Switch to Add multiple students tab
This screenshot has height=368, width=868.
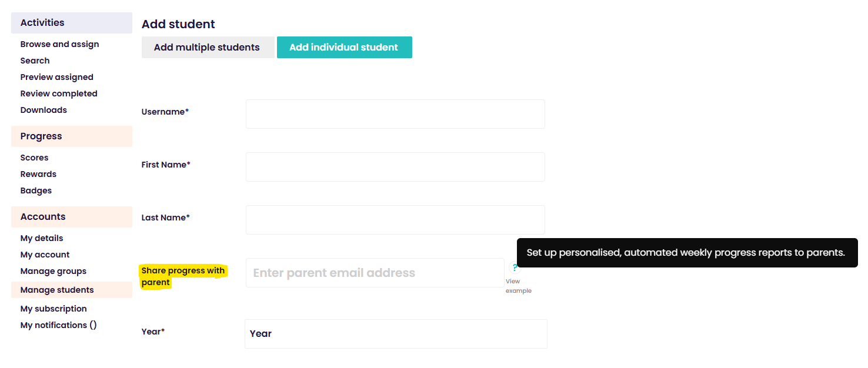coord(207,48)
